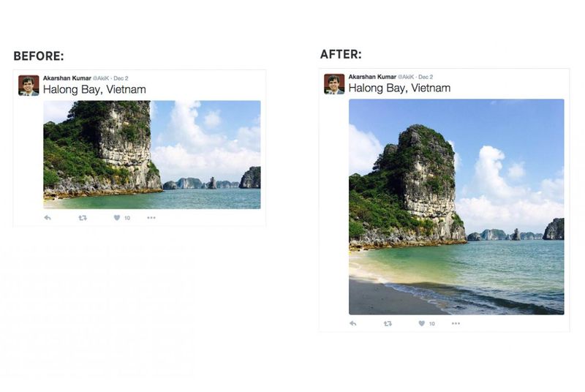585x392 pixels.
Task: Retweet the BEFORE tweet
Action: [x=83, y=218]
